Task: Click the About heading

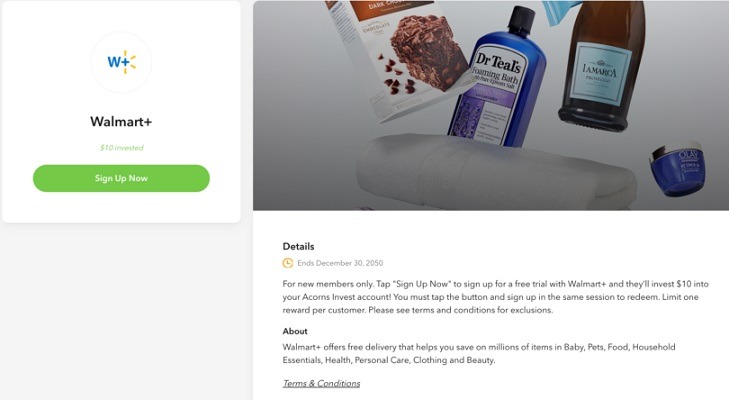Action: 295,331
